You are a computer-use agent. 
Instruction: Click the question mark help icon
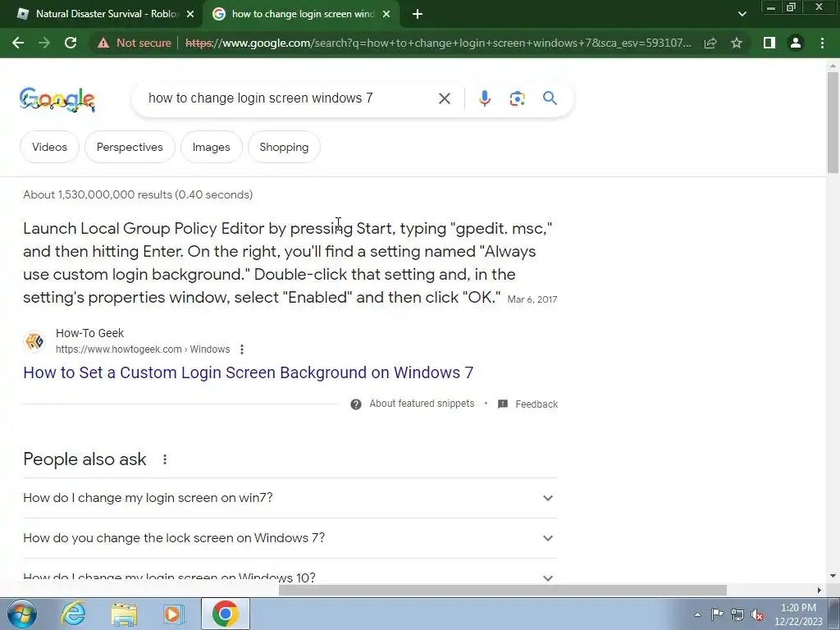point(356,404)
